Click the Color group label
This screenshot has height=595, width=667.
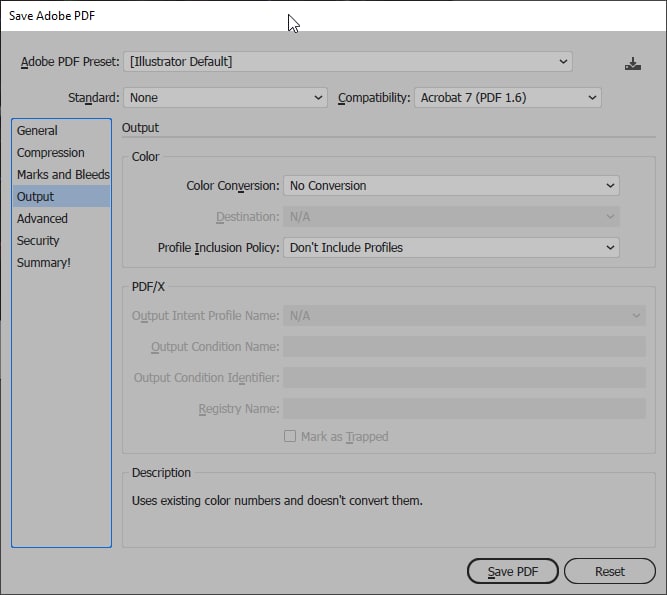(x=145, y=157)
